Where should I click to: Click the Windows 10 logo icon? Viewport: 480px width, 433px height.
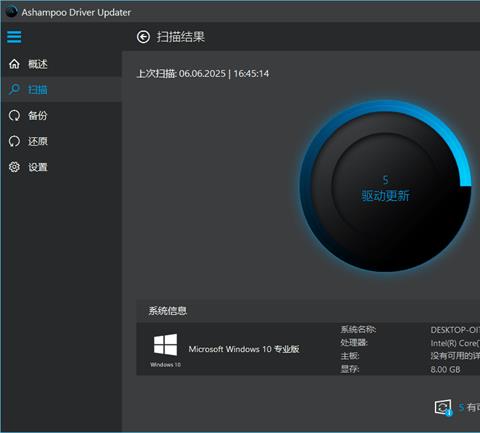click(165, 345)
